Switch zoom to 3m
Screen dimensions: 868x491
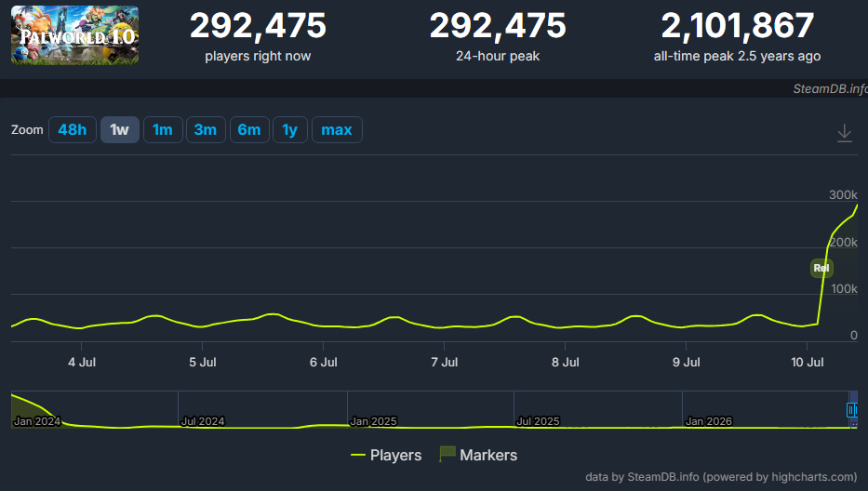(x=206, y=130)
